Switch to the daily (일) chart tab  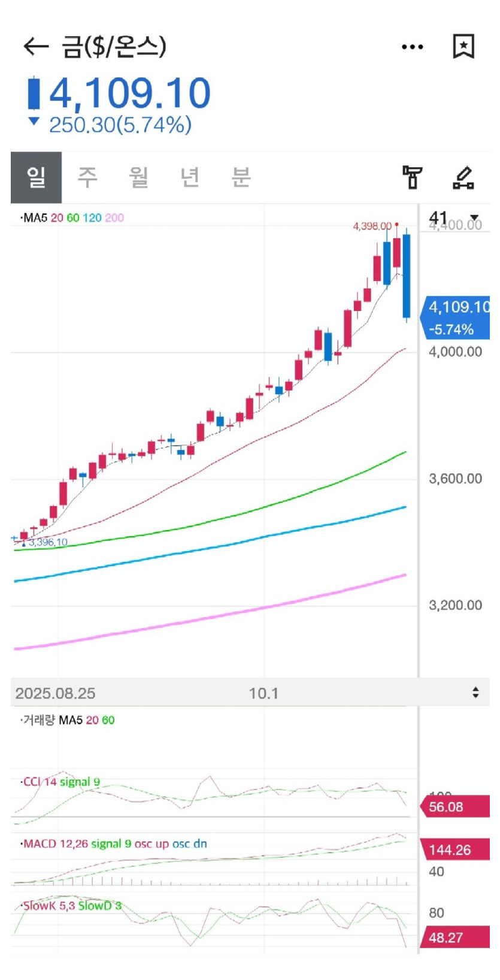[37, 177]
